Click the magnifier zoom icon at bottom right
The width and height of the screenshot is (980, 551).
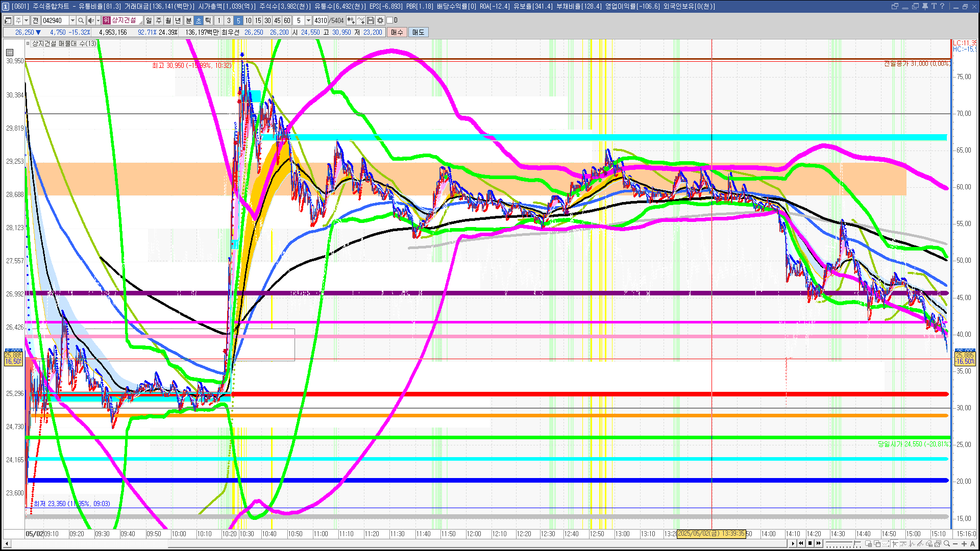pyautogui.click(x=947, y=543)
